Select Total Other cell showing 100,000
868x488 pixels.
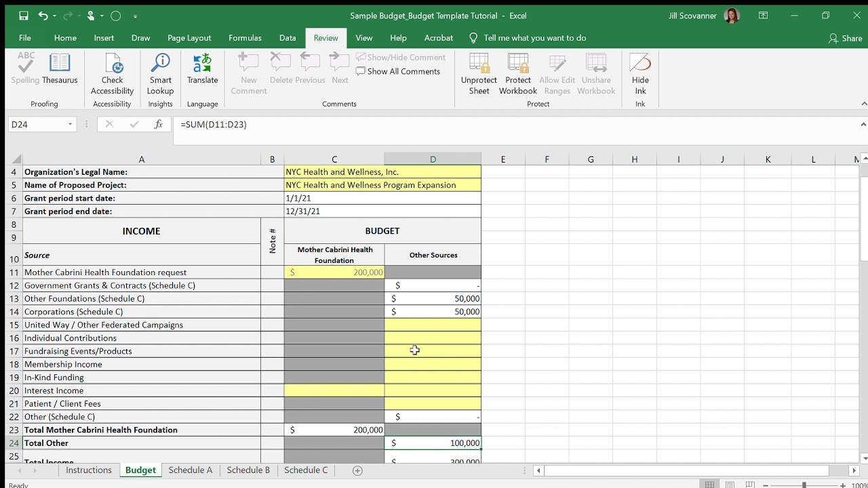(433, 443)
